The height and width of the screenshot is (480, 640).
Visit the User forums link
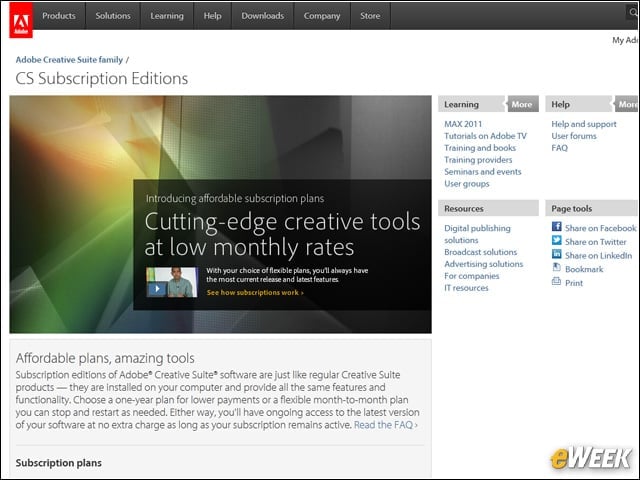[x=574, y=136]
